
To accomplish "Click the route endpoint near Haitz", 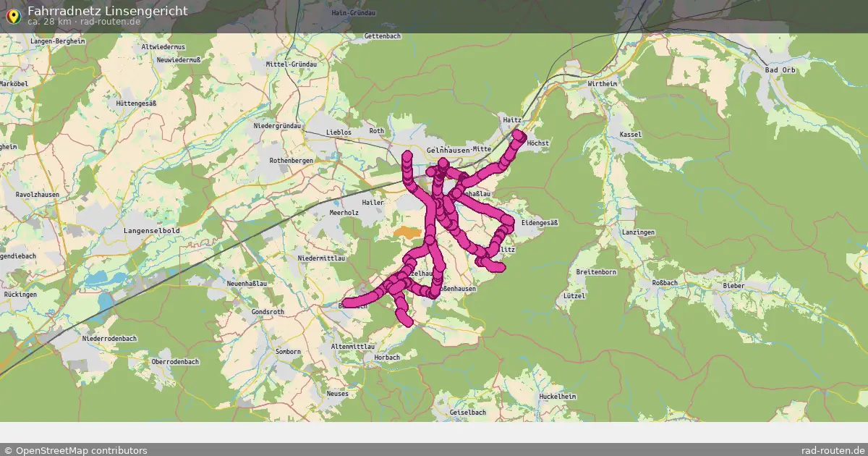I will tap(519, 135).
